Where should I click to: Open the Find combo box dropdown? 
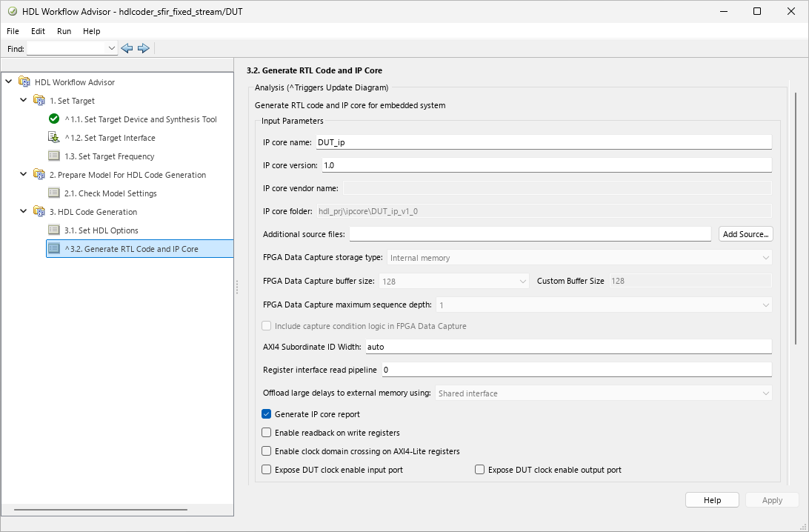tap(110, 47)
